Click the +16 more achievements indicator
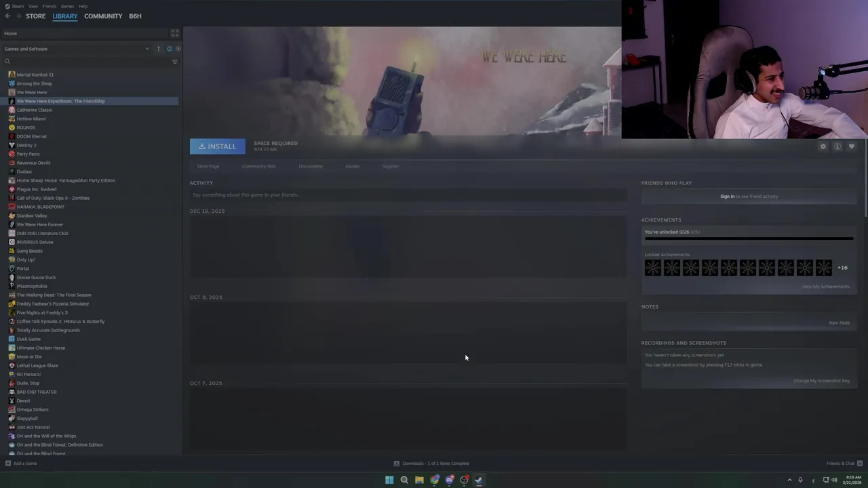 [x=842, y=268]
